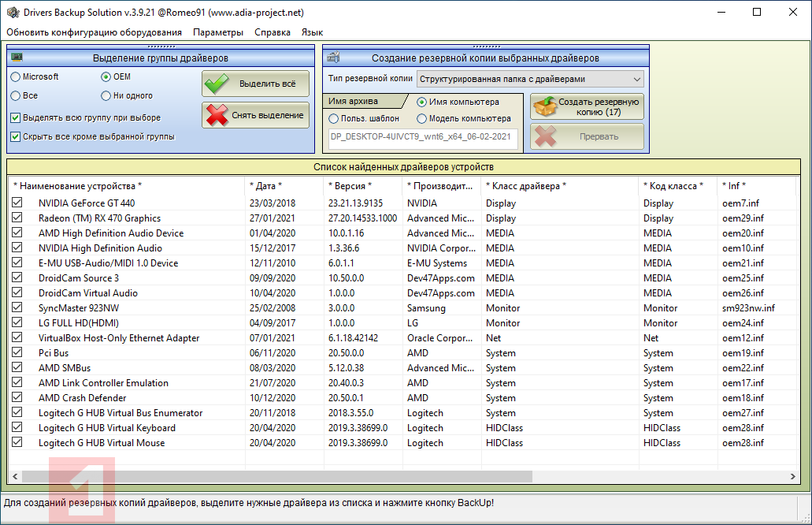The width and height of the screenshot is (812, 525).
Task: Select the Microsoft radio button
Action: coord(16,76)
